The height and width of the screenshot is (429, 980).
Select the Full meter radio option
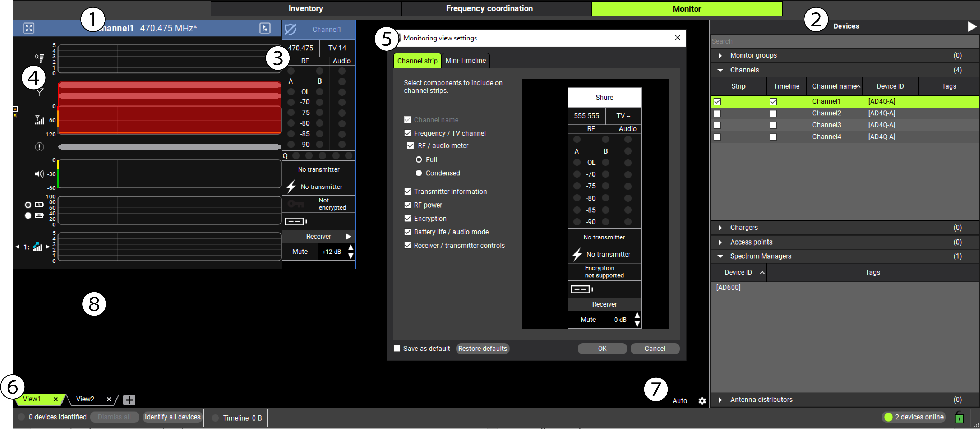point(419,160)
